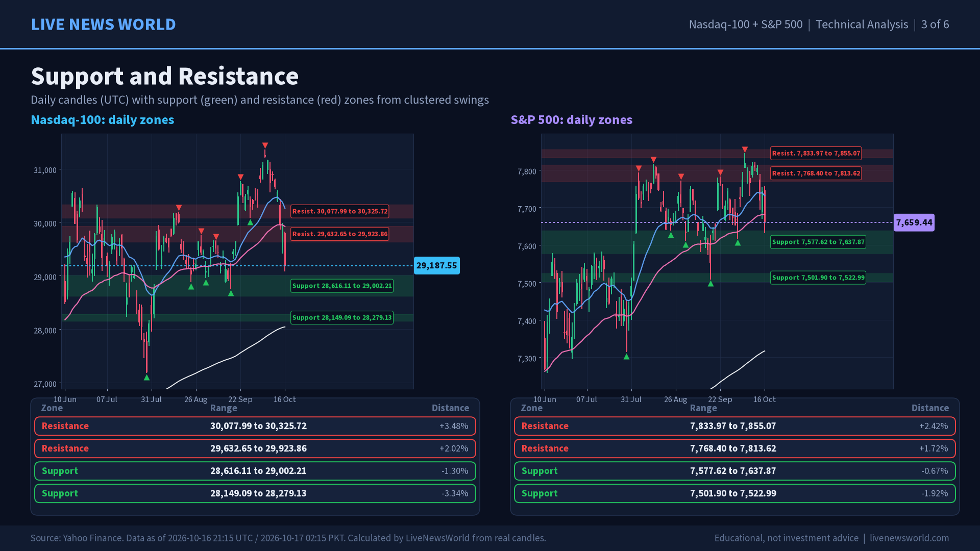The width and height of the screenshot is (980, 551).
Task: Click the Nasdaq table Distance column header
Action: click(x=450, y=408)
